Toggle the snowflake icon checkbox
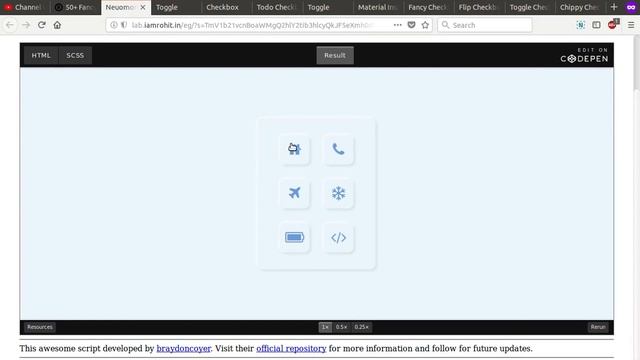 pos(338,193)
